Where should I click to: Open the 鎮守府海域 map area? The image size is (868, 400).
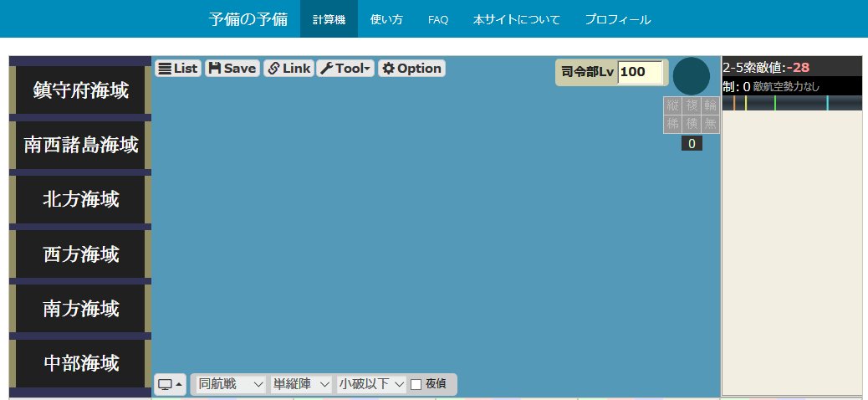coord(81,90)
